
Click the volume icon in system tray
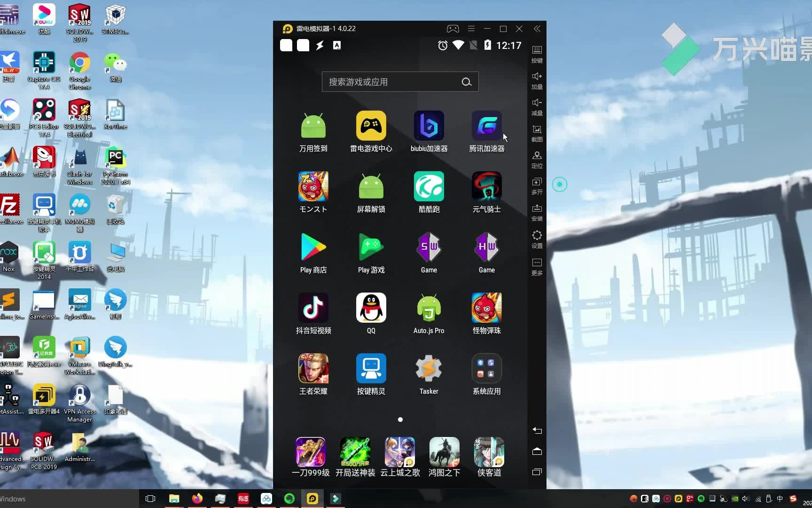(746, 499)
